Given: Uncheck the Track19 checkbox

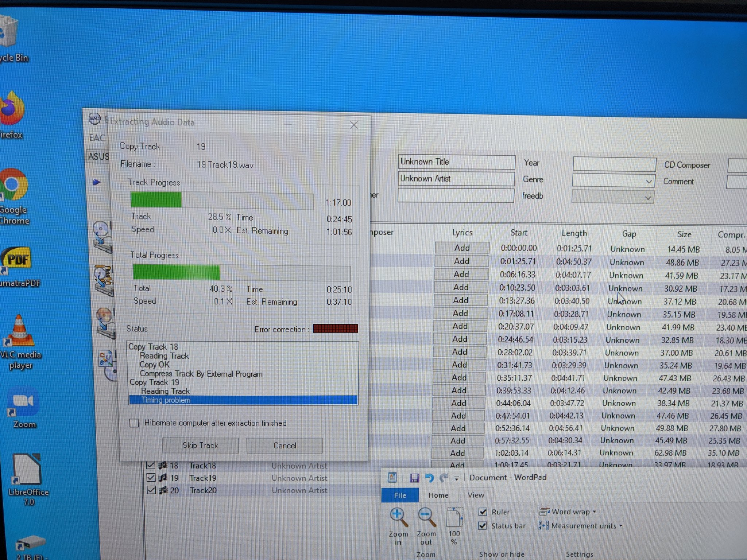Looking at the screenshot, I should point(151,478).
